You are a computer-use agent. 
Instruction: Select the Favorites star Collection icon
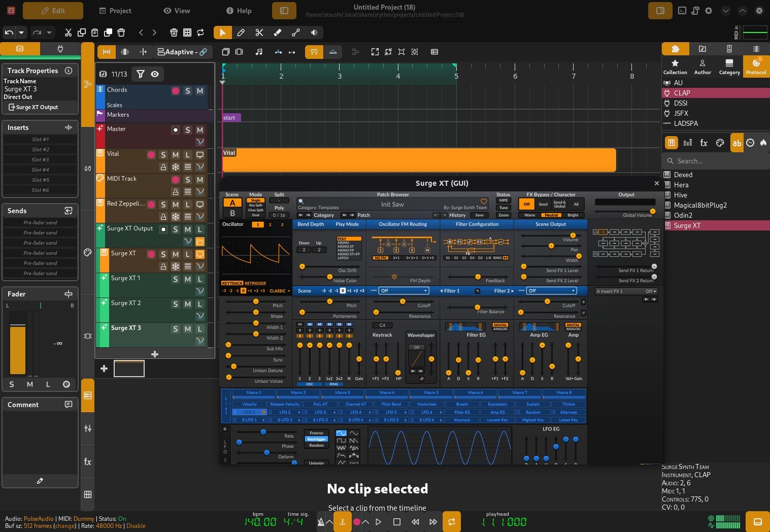(675, 66)
